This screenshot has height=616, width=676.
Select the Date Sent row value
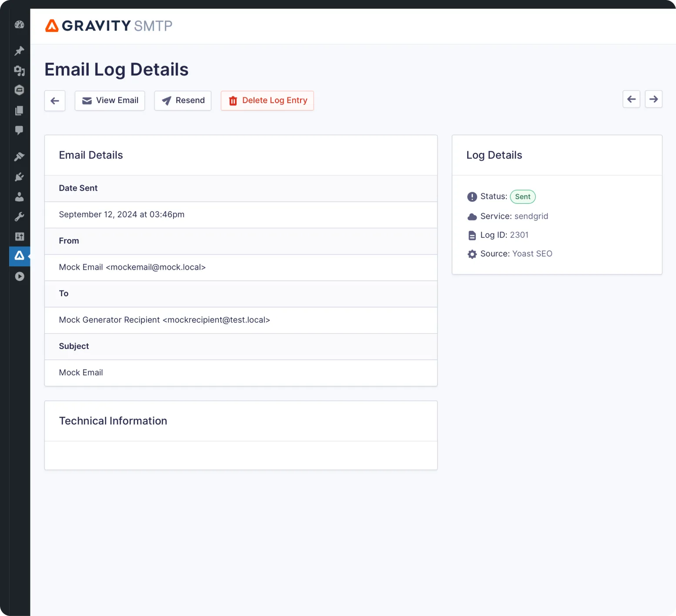point(122,214)
